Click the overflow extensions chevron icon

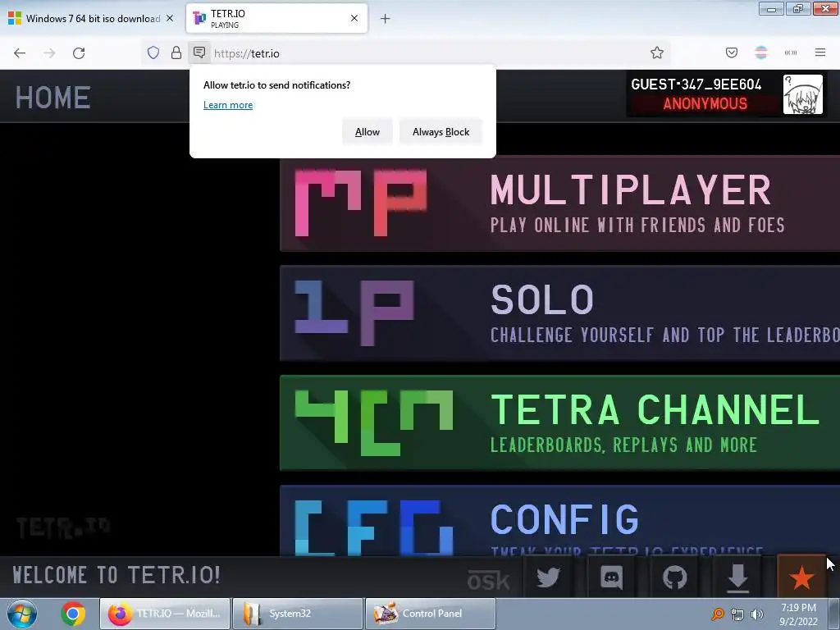791,52
